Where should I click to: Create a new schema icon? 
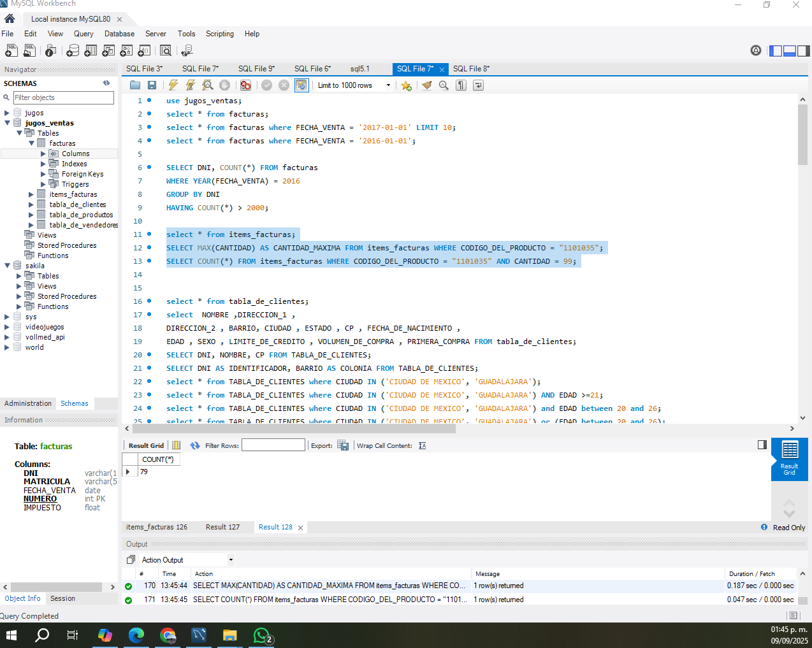pos(73,50)
